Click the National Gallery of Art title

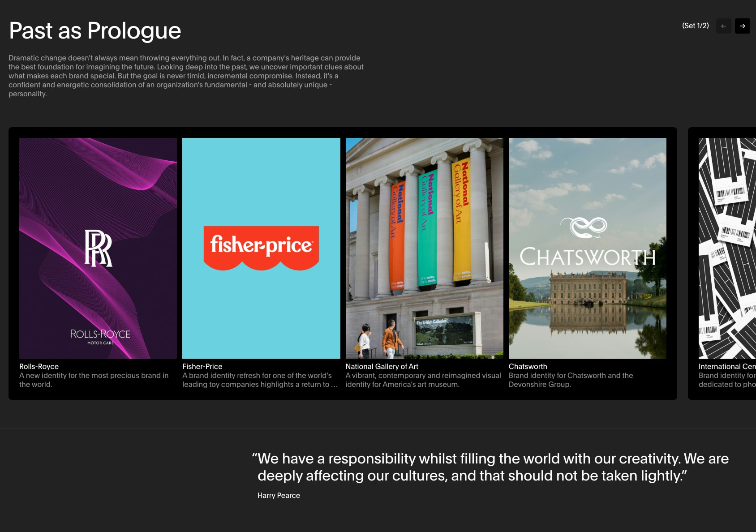click(x=382, y=366)
